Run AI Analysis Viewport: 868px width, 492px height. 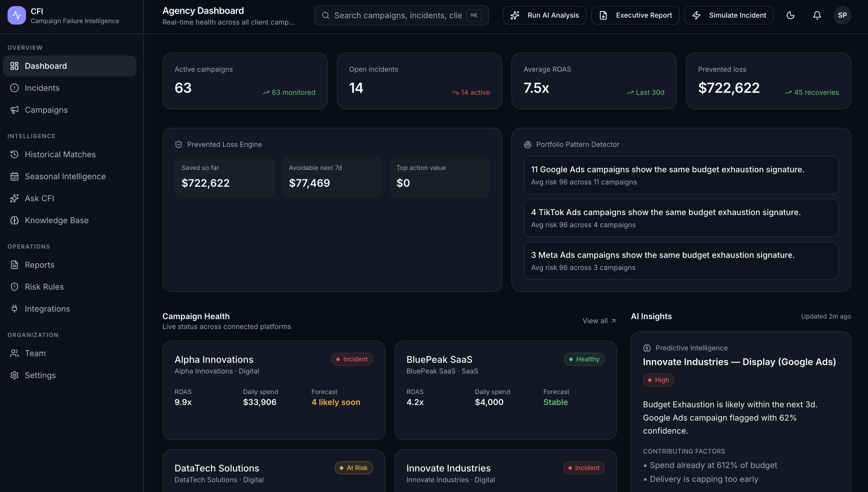coord(544,15)
